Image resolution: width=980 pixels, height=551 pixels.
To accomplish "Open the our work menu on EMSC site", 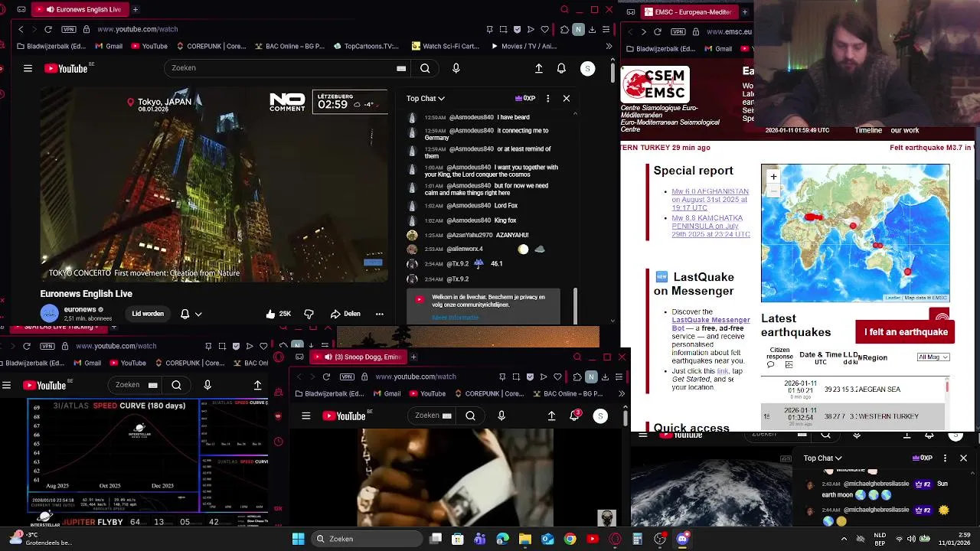I will [905, 130].
